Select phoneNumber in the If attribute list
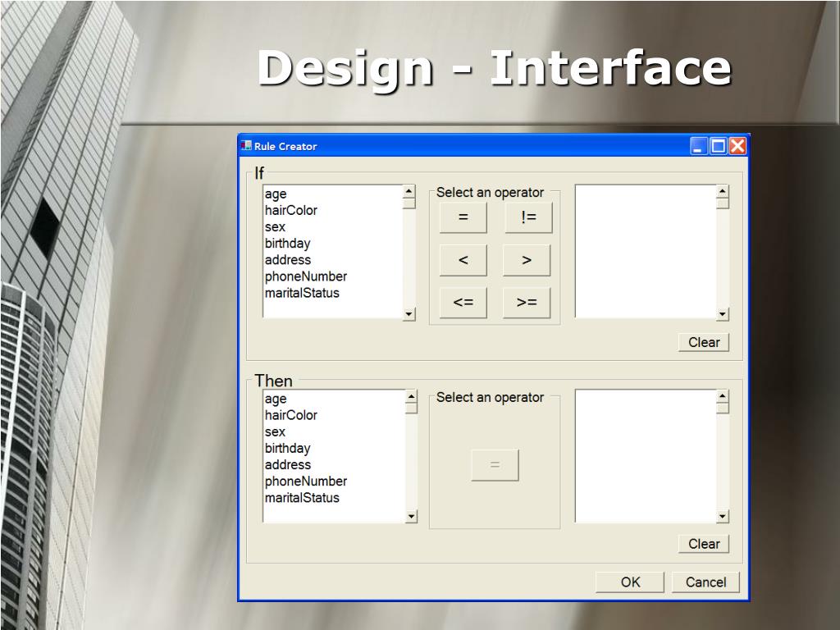Image resolution: width=840 pixels, height=630 pixels. pyautogui.click(x=306, y=276)
